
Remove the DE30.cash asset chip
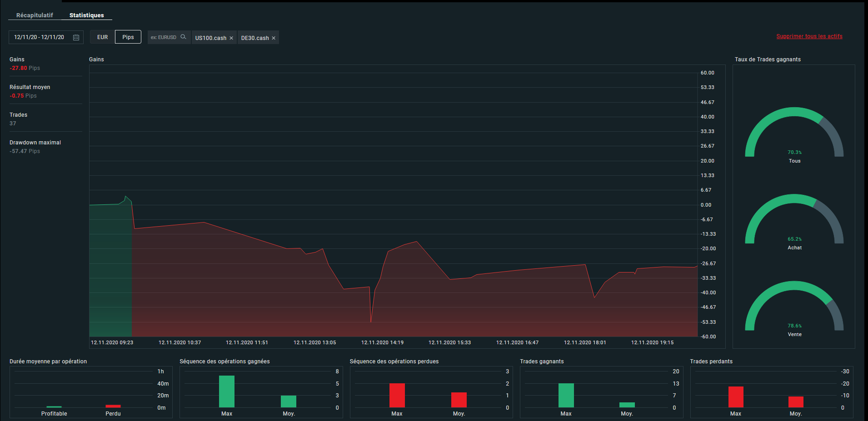click(x=274, y=38)
